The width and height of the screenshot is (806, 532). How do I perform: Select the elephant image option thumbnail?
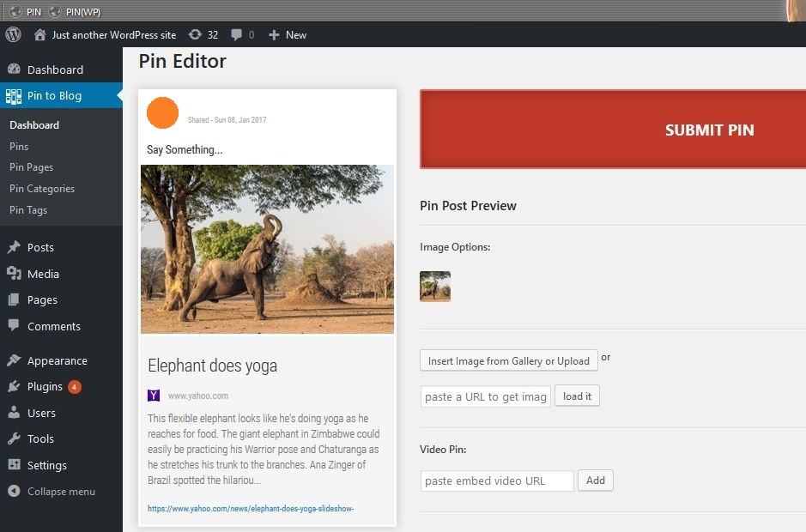click(x=435, y=287)
